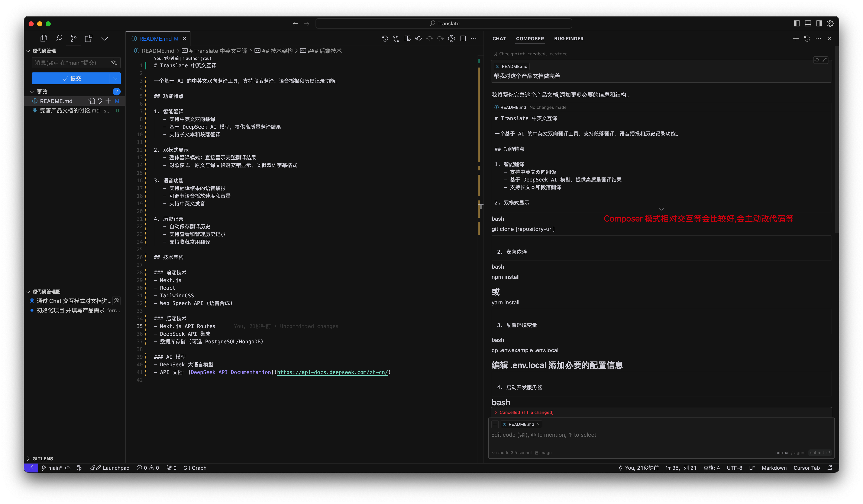The width and height of the screenshot is (863, 504).
Task: Open the commit button dropdown arrow
Action: pos(115,78)
